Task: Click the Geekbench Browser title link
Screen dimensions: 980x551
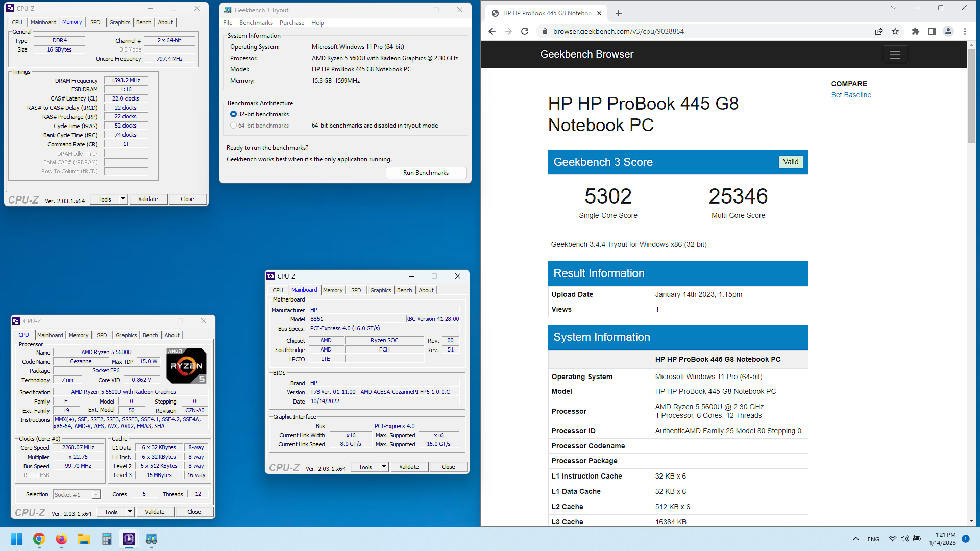Action: click(x=586, y=54)
